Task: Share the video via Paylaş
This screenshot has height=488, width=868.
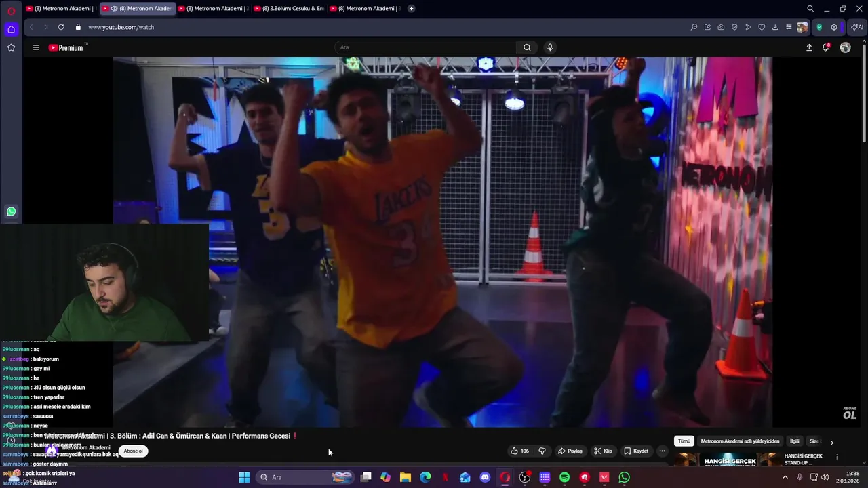Action: (x=570, y=451)
